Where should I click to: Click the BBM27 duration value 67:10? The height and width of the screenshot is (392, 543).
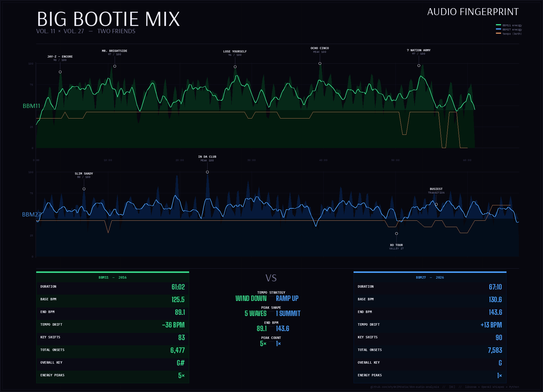[496, 287]
